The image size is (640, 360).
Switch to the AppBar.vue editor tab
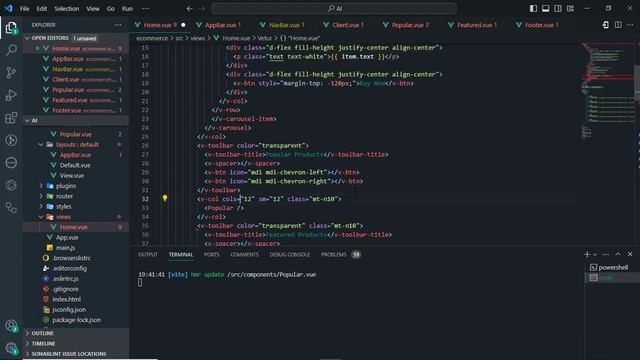point(222,25)
